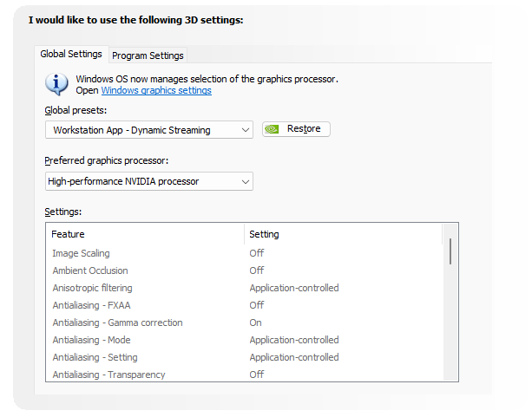Expand the Global presets dropdown
Screen dimensions: 532x417
tap(149, 130)
